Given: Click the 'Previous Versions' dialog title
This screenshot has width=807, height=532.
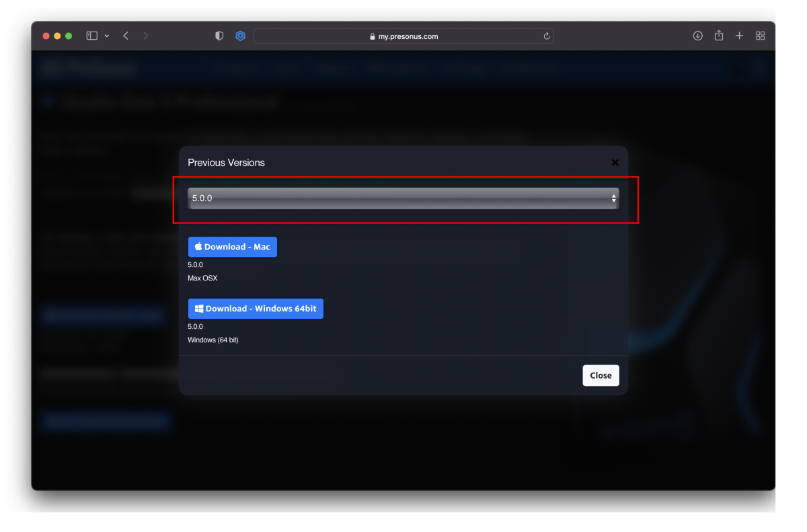Looking at the screenshot, I should click(x=226, y=163).
